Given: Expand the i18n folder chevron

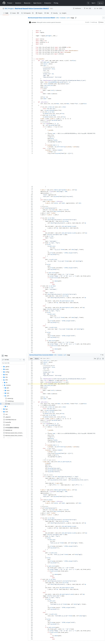Looking at the screenshot, I should pos(2,377).
